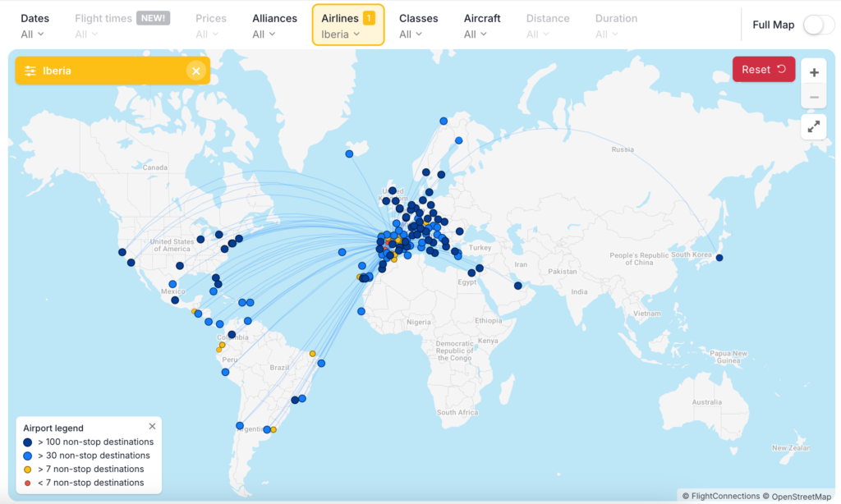Open the Duration filter dropdown
The image size is (841, 504).
point(616,25)
